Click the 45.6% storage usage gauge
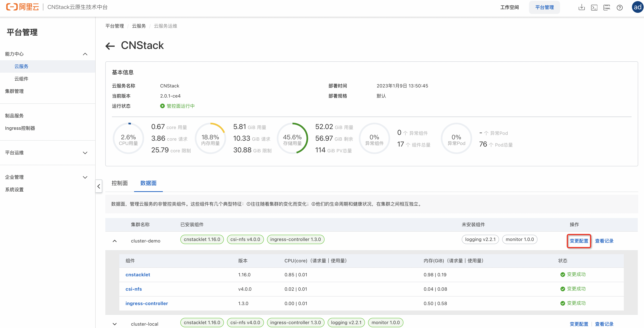Screen dimensions: 644x328 tap(292, 138)
